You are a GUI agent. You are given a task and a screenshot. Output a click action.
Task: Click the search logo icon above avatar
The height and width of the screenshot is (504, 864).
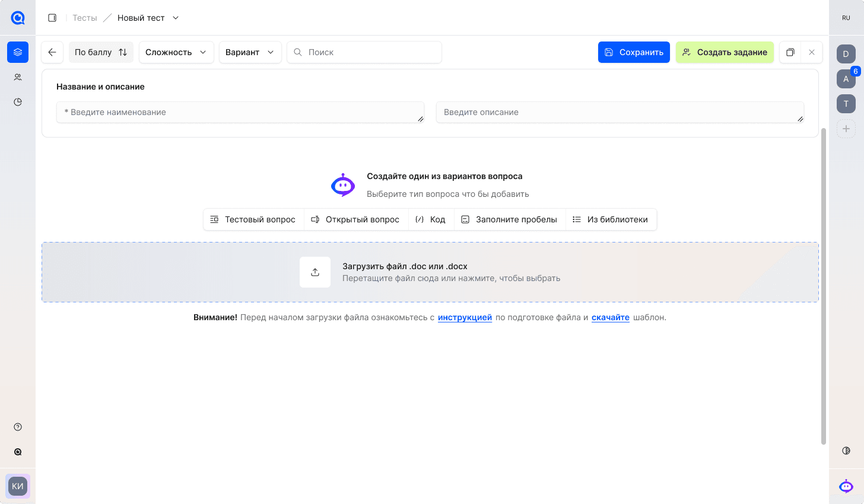click(18, 452)
